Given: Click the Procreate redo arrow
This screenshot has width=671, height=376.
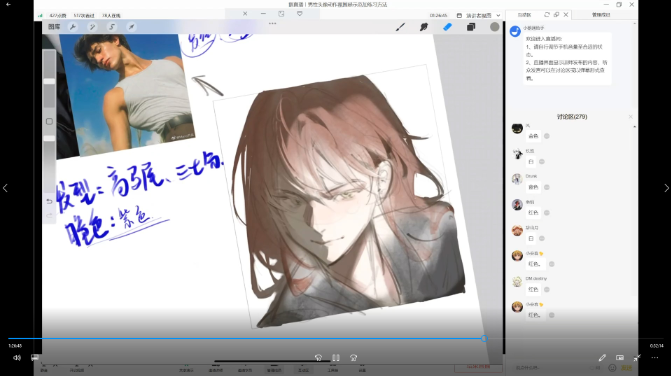Looking at the screenshot, I should (49, 215).
